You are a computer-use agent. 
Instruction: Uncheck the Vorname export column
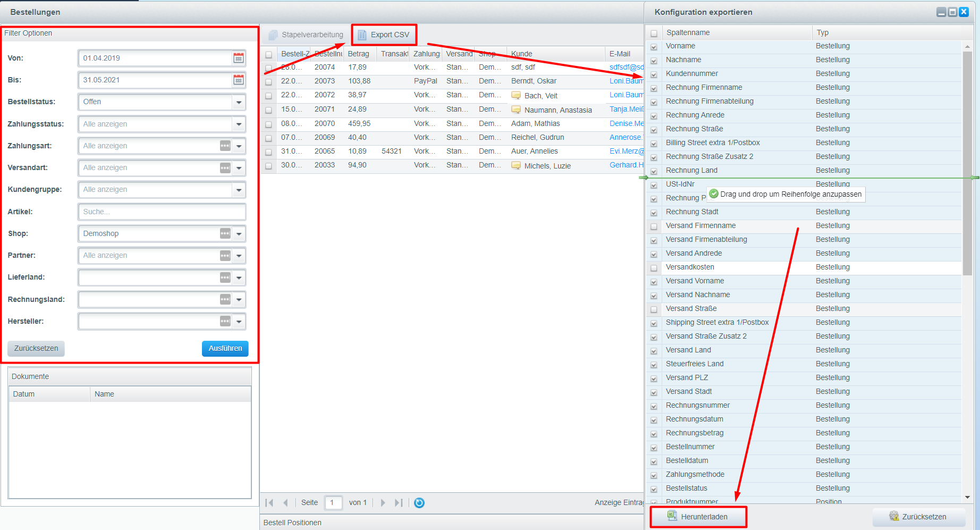654,47
